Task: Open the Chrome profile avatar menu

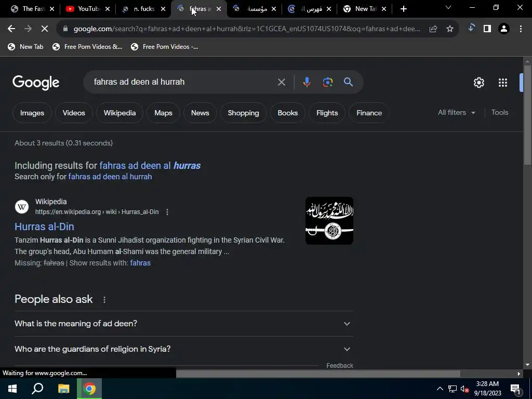Action: tap(504, 29)
